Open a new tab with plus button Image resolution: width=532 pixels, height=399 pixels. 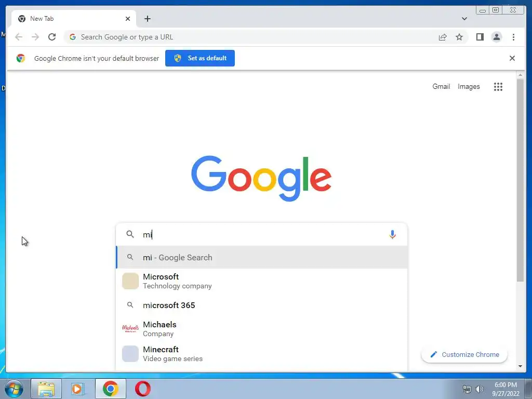click(x=147, y=19)
